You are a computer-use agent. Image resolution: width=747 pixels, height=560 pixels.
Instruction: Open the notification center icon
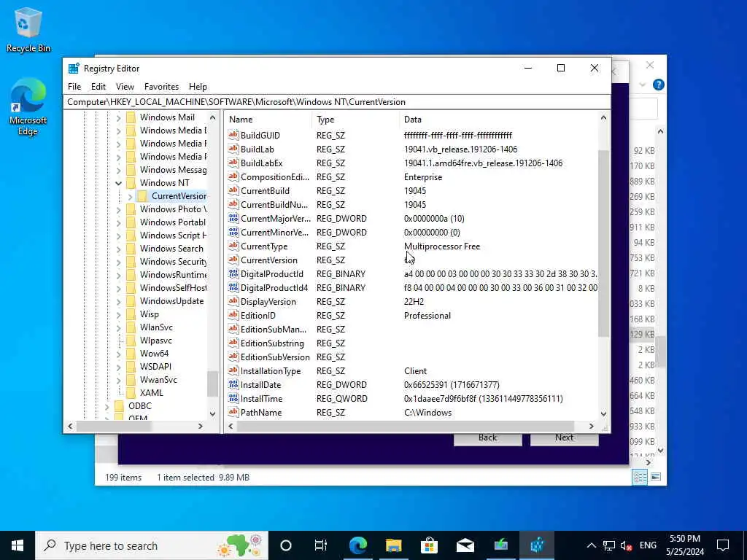(x=723, y=545)
